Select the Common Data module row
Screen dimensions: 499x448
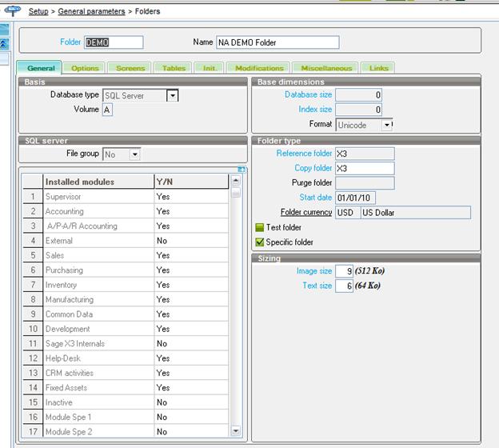tap(126, 314)
